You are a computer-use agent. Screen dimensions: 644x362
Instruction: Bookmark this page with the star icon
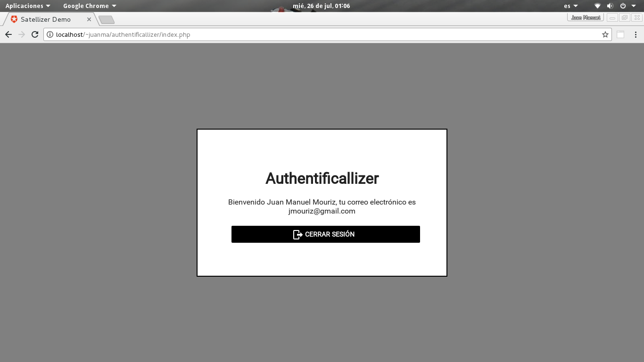pos(605,34)
